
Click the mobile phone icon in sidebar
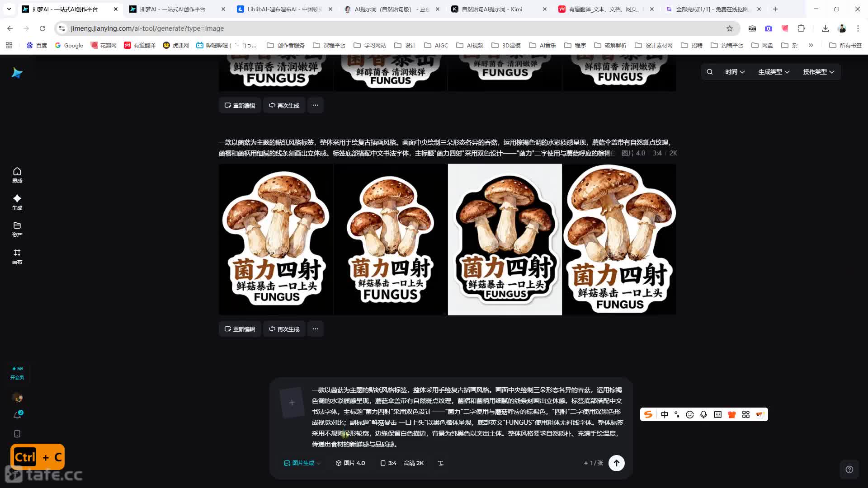pos(17,434)
